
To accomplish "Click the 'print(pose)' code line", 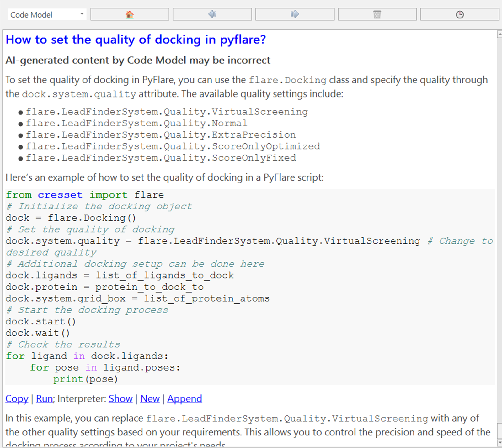I will point(85,379).
